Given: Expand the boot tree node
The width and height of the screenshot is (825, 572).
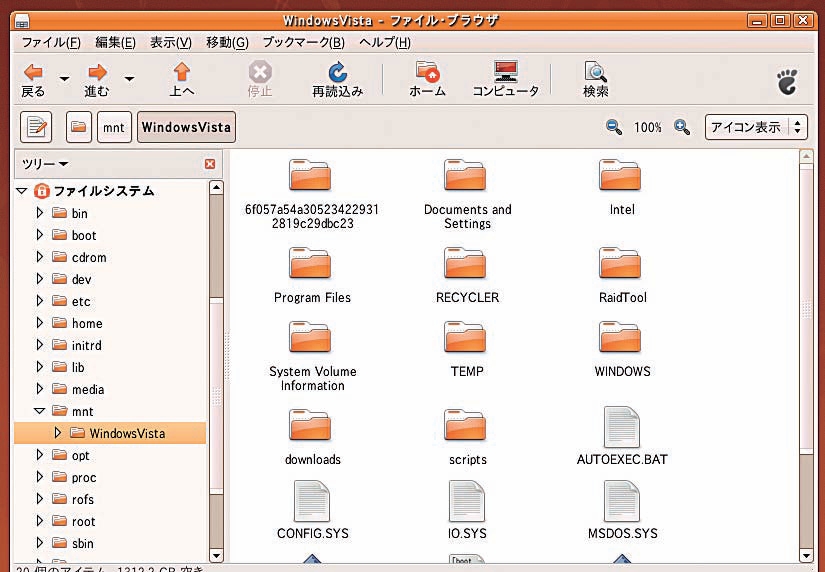Looking at the screenshot, I should click(x=39, y=235).
